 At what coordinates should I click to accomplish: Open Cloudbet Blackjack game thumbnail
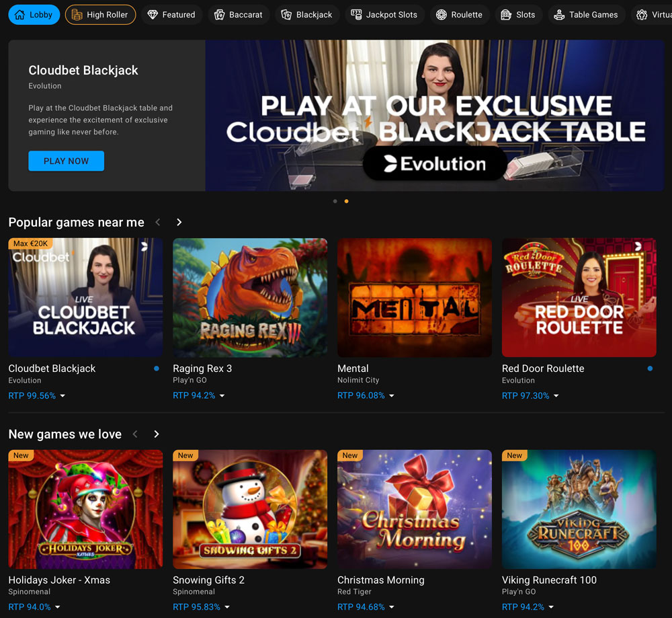[x=86, y=298]
